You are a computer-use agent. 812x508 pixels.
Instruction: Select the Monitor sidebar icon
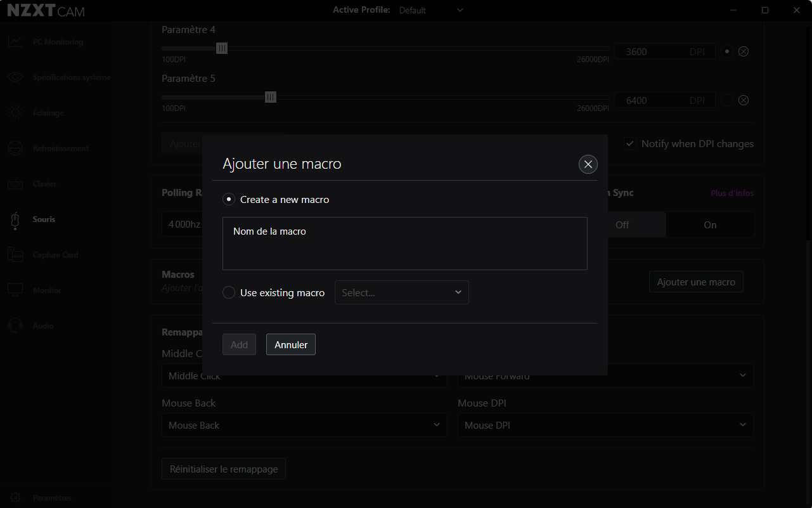[15, 290]
